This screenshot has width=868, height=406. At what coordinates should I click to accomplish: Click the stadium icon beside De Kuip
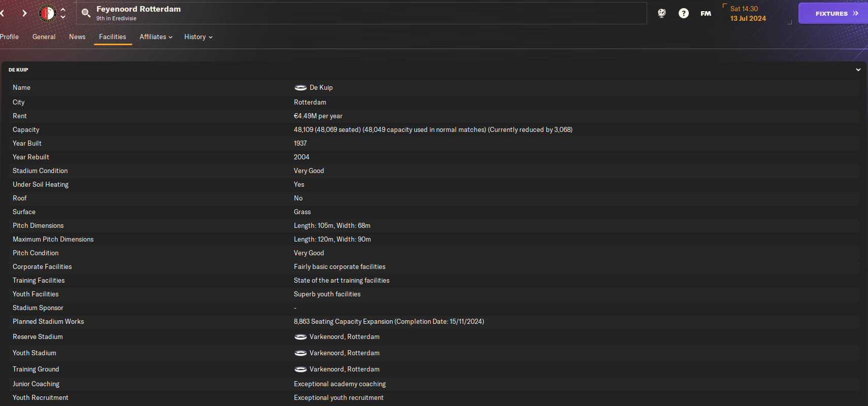[301, 88]
